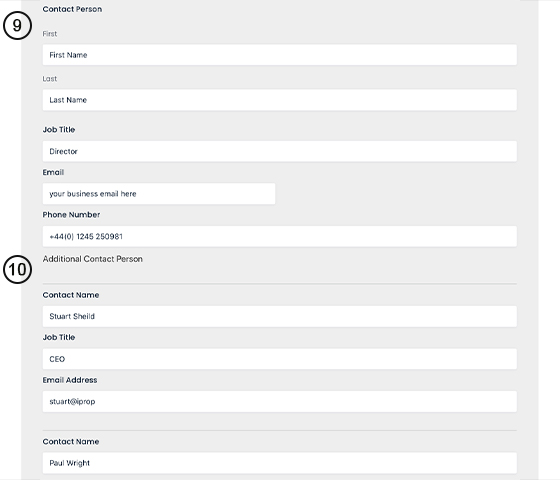Screen dimensions: 560x480
Task: Click the Last label above last name
Action: [50, 79]
